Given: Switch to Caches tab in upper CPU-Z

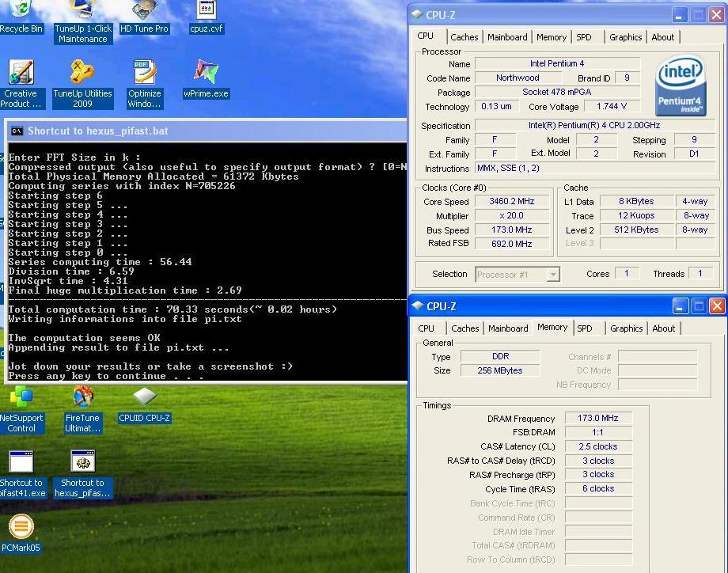Looking at the screenshot, I should [x=464, y=37].
